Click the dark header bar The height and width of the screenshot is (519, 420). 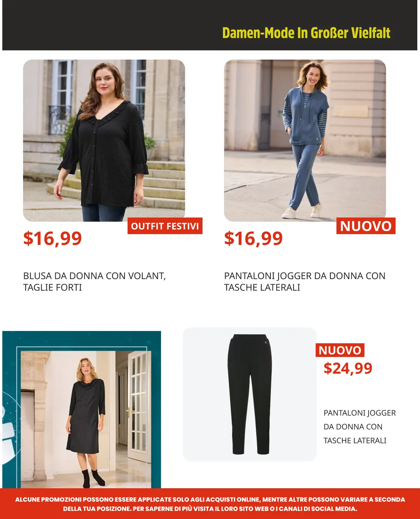[210, 25]
